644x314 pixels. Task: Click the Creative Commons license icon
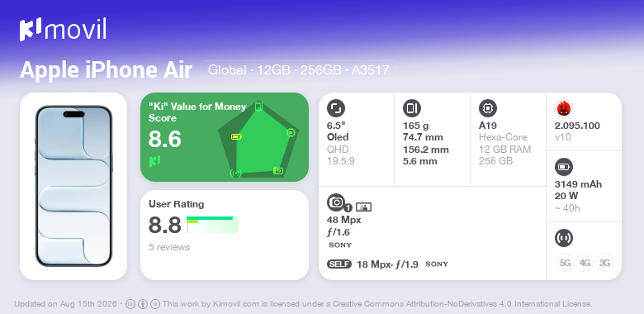[130, 304]
